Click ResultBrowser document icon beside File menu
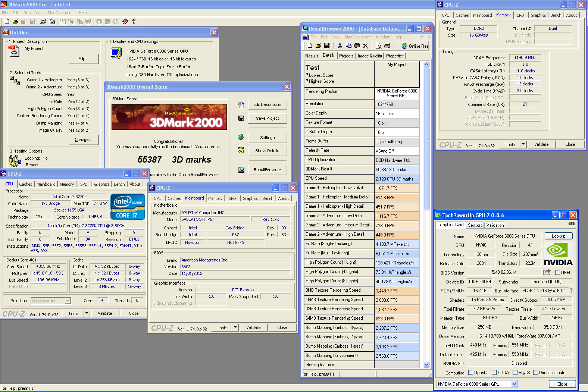Screen dimensions: 588x392 pyautogui.click(x=306, y=37)
